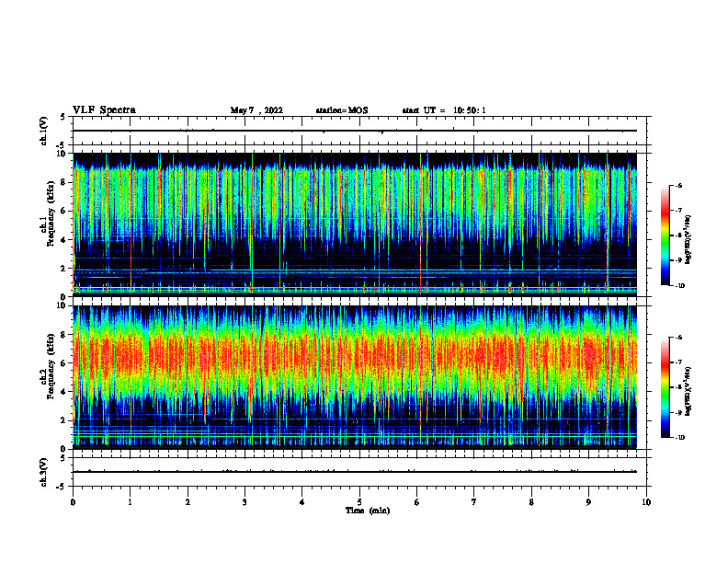Click the log(PSD) label beside the ch.1 color scale
728x563 pixels.
[x=688, y=240]
